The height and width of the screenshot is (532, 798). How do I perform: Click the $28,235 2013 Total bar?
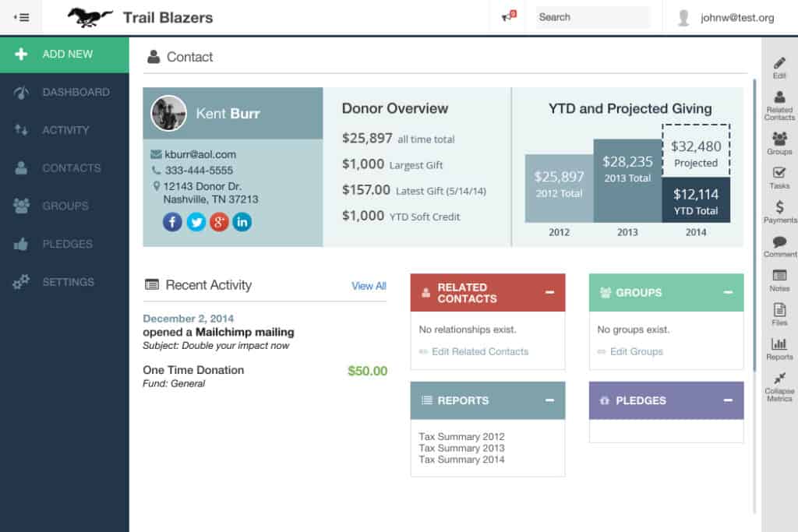coord(627,181)
